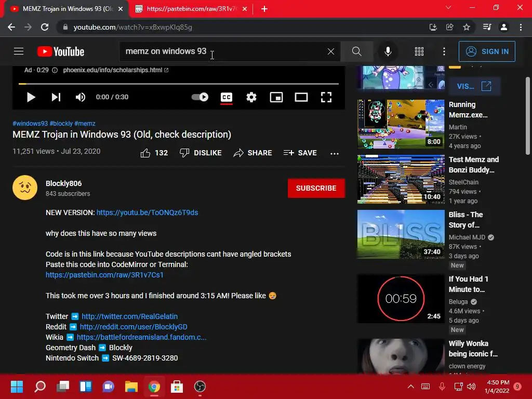
Task: Open the YouTube hamburger guide menu
Action: click(19, 51)
